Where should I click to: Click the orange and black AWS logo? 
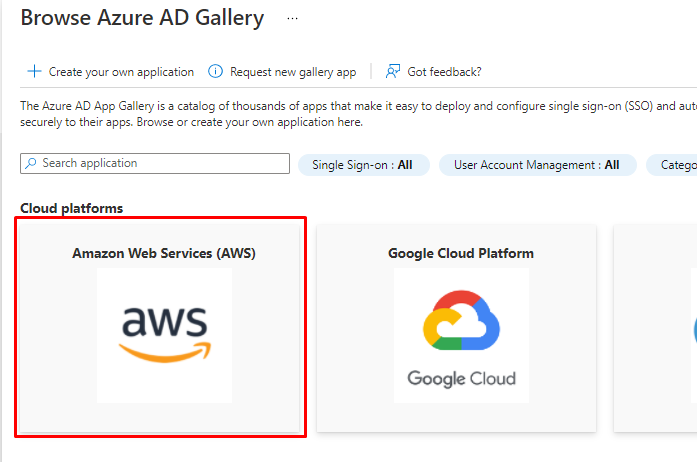coord(164,335)
